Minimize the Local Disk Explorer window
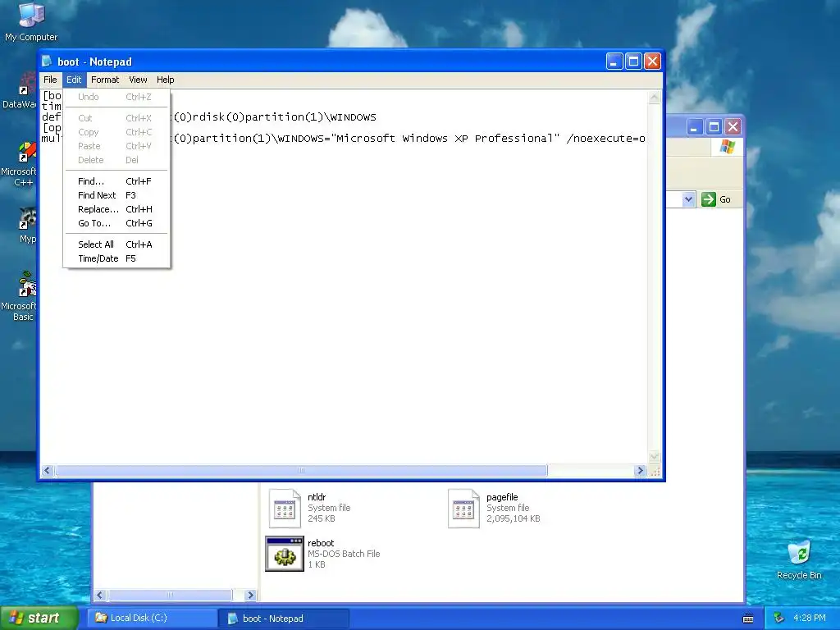Viewport: 840px width, 630px height. [x=694, y=127]
